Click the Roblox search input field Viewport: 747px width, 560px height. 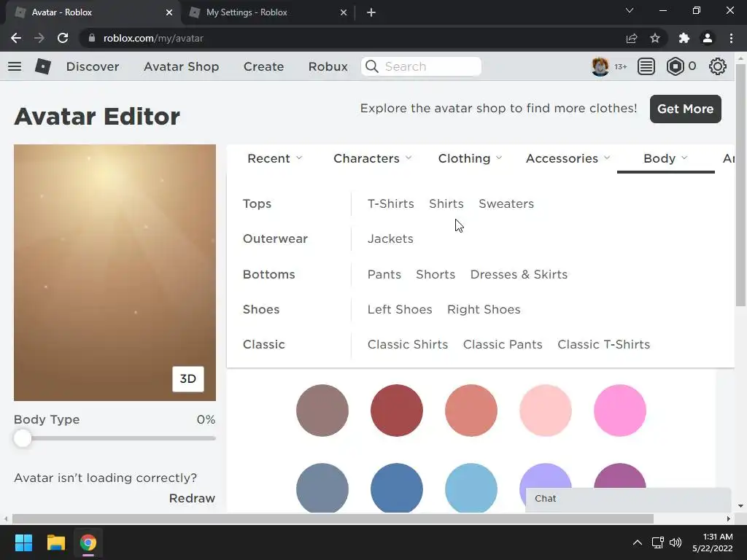click(421, 66)
